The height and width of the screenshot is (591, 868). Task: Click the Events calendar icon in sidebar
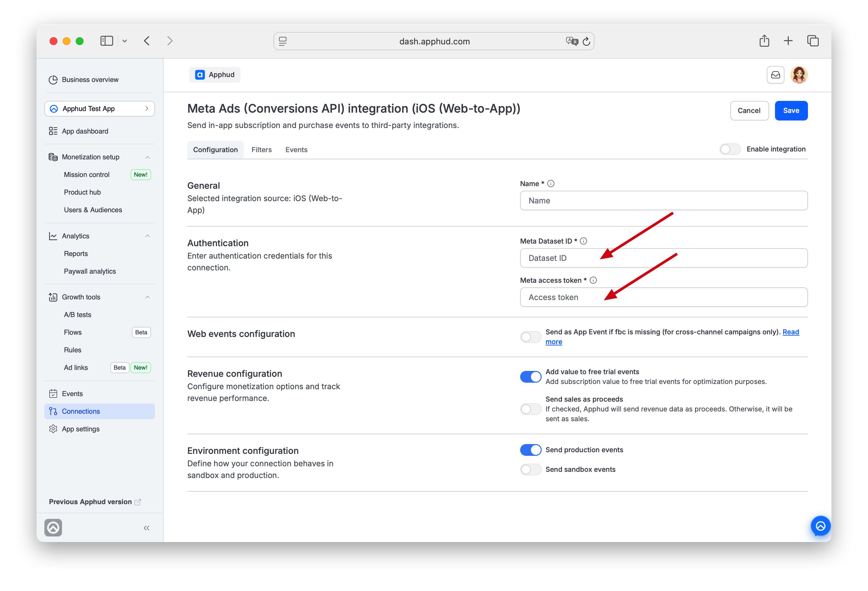(53, 394)
